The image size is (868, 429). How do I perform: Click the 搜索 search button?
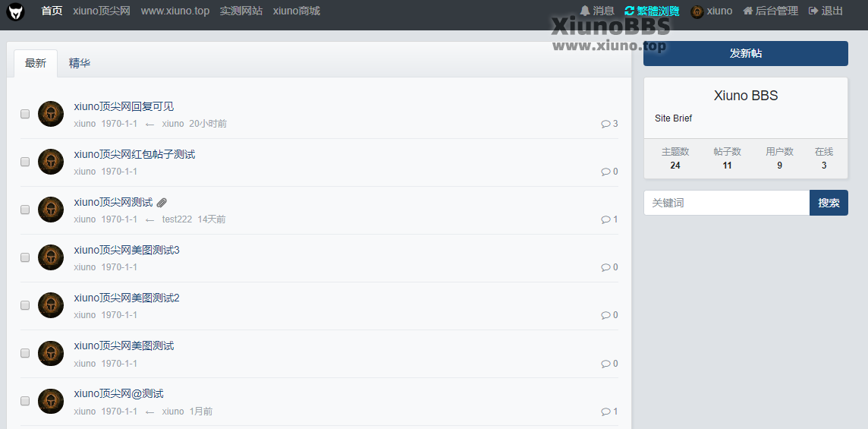(x=829, y=203)
